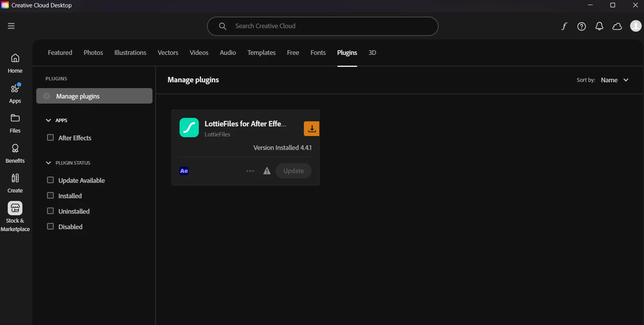Go to Home in sidebar
The width and height of the screenshot is (644, 325).
(x=15, y=63)
